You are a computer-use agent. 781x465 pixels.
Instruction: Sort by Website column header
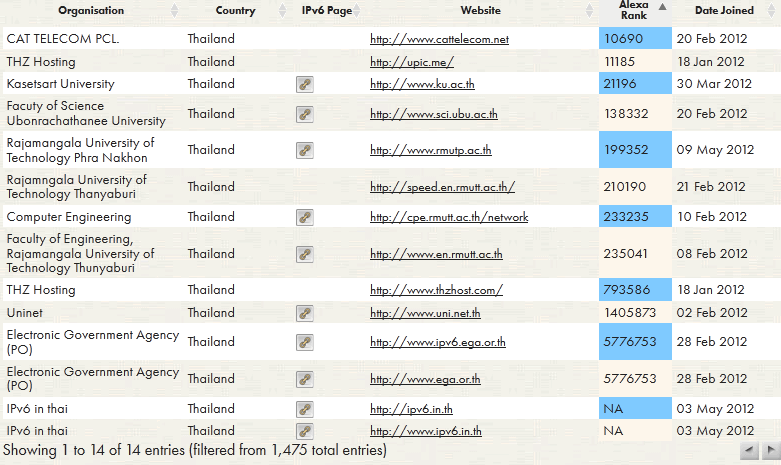[x=481, y=11]
